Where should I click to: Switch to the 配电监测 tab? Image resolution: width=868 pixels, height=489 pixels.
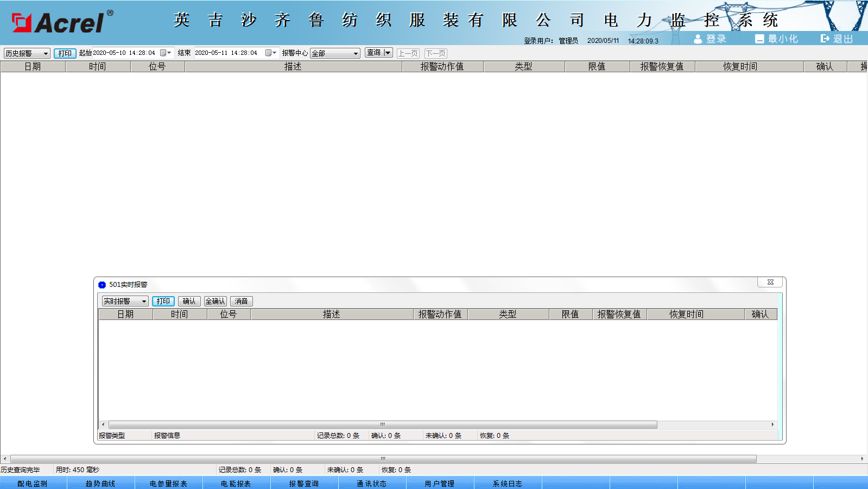33,484
